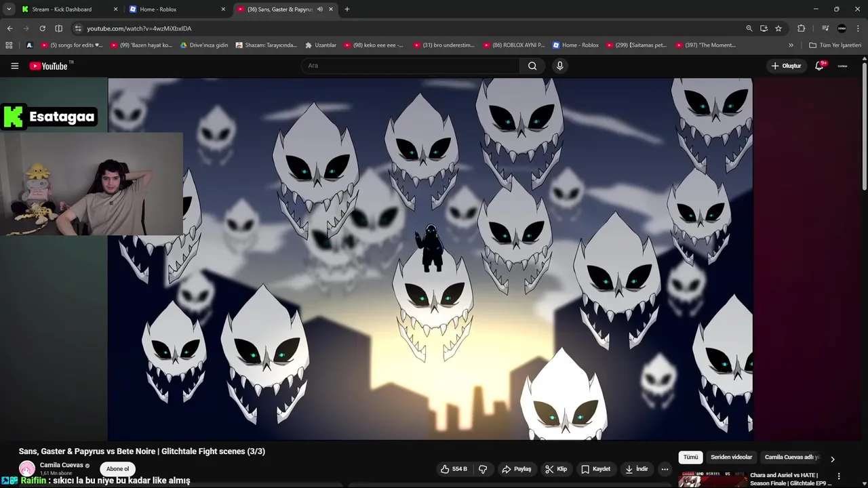Dislike the video with thumbs-down icon
Viewport: 868px width, 488px height.
tap(483, 469)
